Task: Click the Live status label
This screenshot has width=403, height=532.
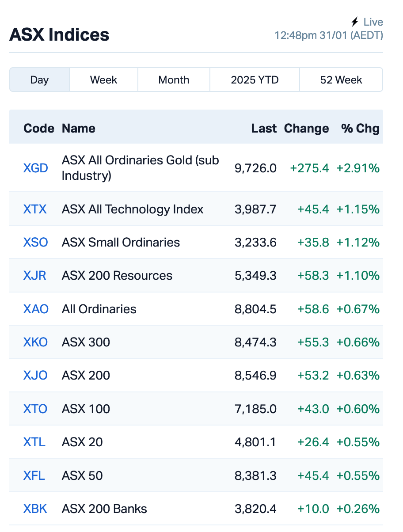Action: coord(373,22)
